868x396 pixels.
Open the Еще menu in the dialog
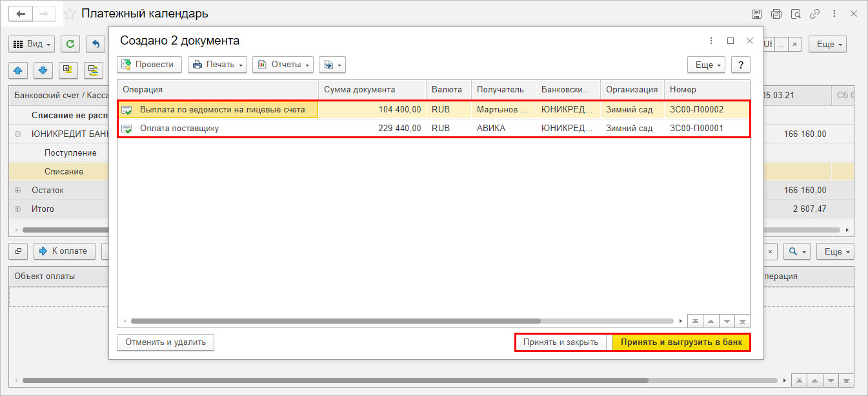[x=707, y=65]
